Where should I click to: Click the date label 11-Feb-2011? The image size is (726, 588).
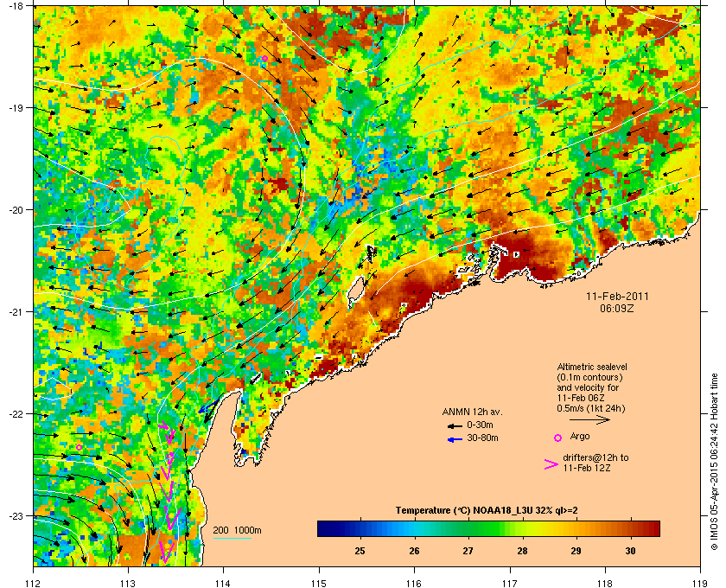tap(617, 297)
